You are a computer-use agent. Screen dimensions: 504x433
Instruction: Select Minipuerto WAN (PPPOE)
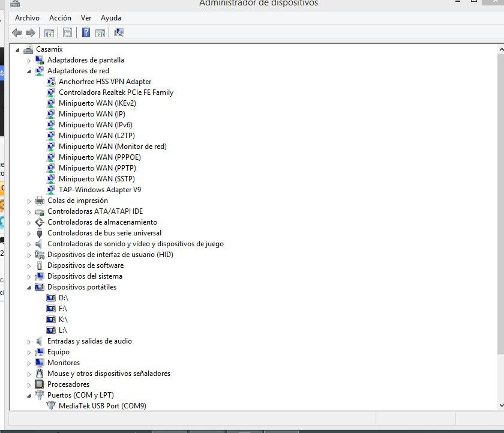tap(100, 157)
